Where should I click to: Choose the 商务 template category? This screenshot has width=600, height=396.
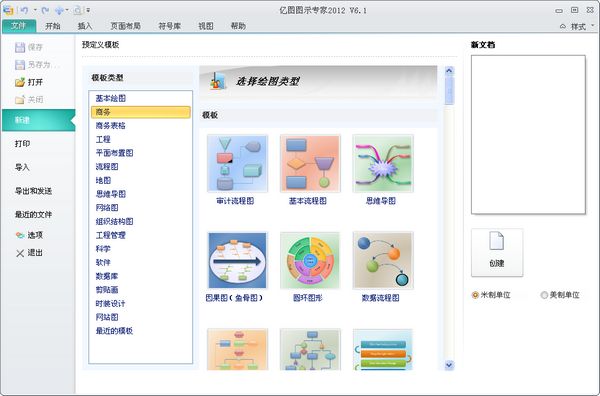coord(140,112)
